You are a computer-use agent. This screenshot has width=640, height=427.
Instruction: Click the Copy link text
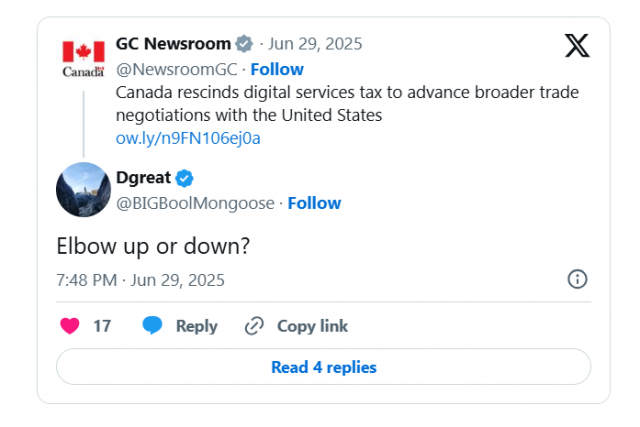point(313,326)
